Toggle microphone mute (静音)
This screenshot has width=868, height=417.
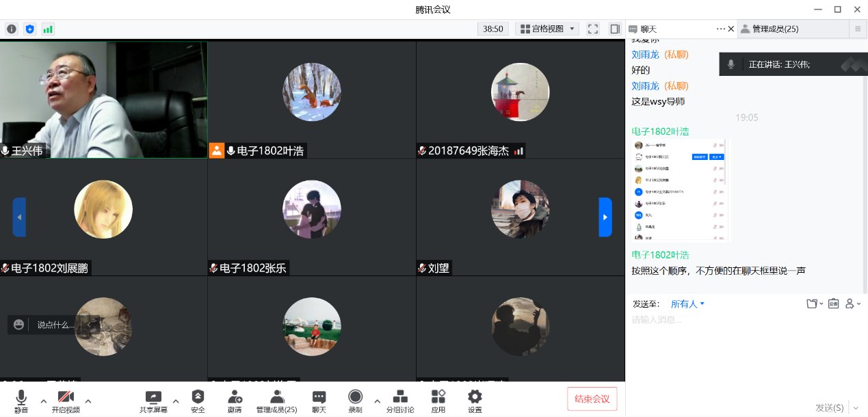[21, 401]
